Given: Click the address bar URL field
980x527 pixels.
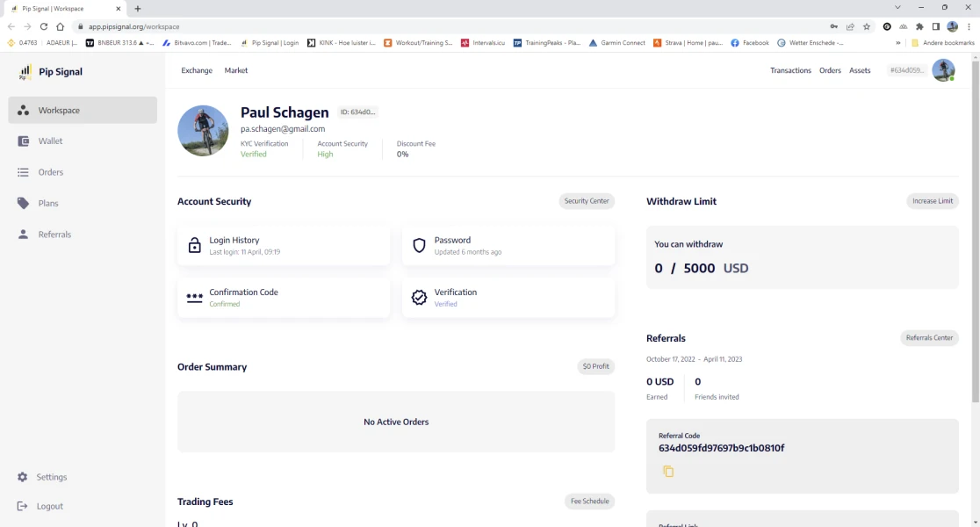Looking at the screenshot, I should pos(450,27).
